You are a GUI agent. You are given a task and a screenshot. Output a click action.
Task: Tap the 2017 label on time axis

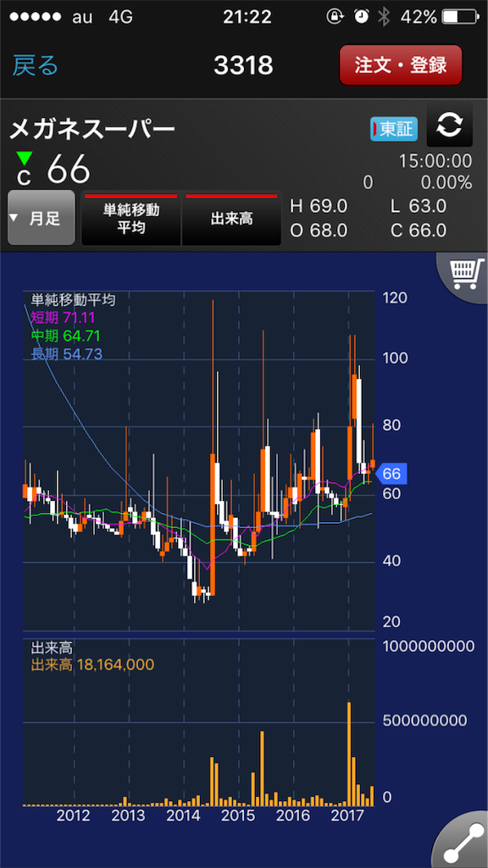tap(348, 816)
